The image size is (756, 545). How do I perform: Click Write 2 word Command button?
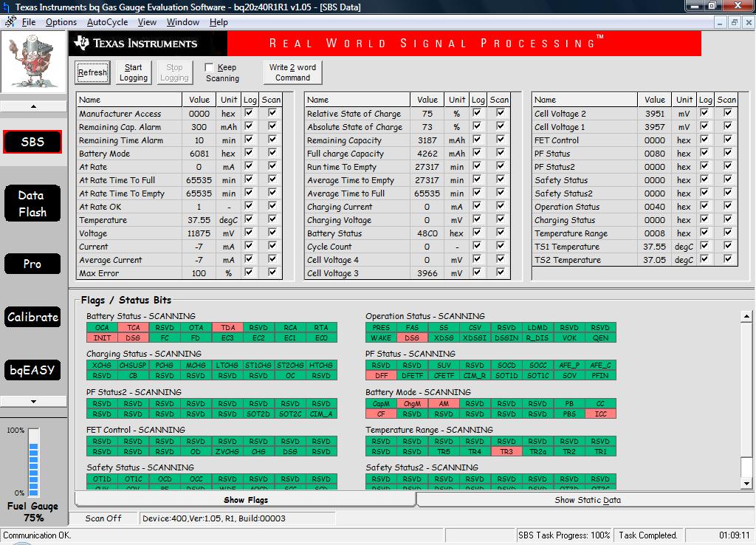click(292, 72)
